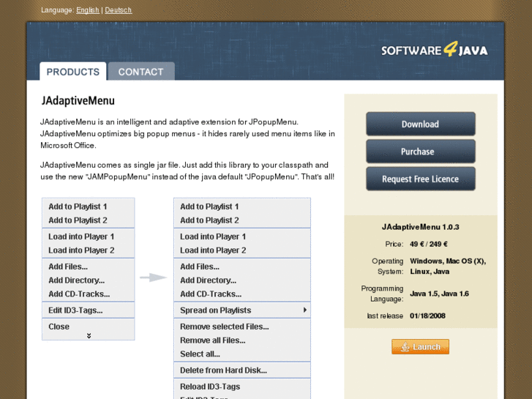Switch language to Deutsch
The image size is (532, 399).
pos(118,10)
